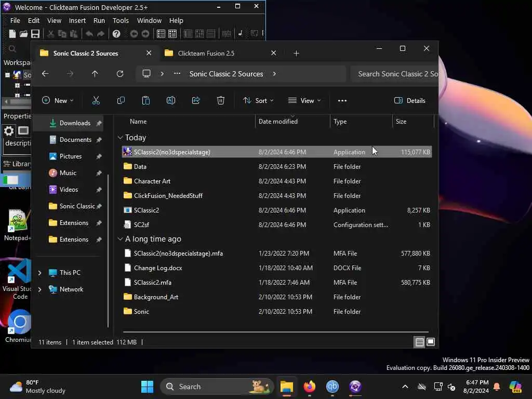Click the Cut icon in File Explorer toolbar
The height and width of the screenshot is (399, 532).
point(96,100)
